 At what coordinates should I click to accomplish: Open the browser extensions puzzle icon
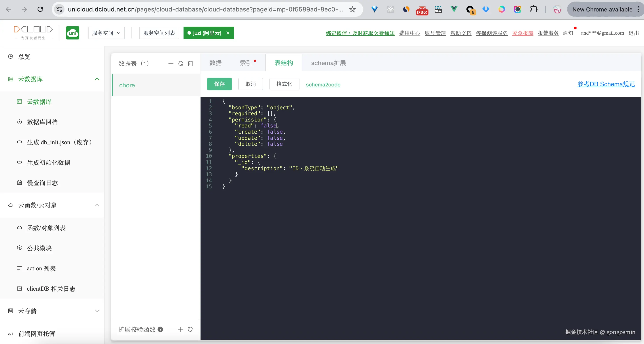[534, 9]
